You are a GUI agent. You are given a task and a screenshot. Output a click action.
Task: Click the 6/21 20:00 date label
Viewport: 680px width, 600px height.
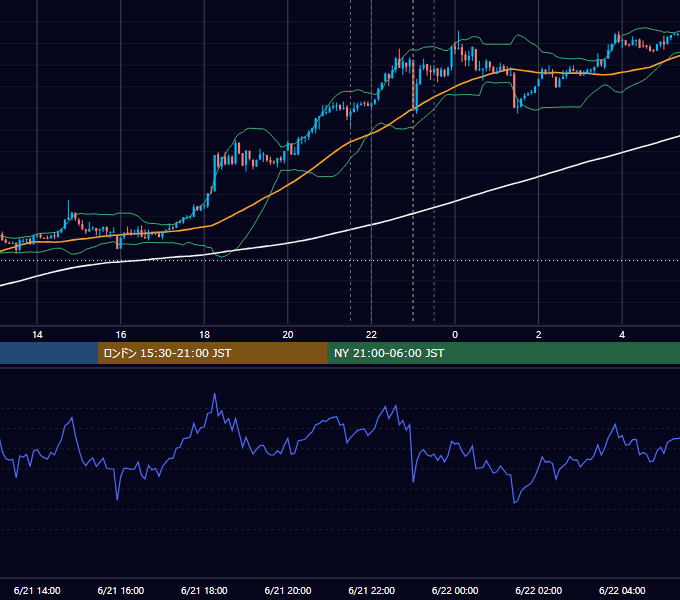click(288, 590)
